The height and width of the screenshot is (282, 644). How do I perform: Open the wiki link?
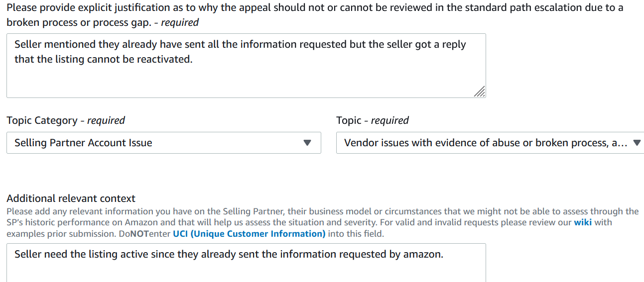point(583,222)
